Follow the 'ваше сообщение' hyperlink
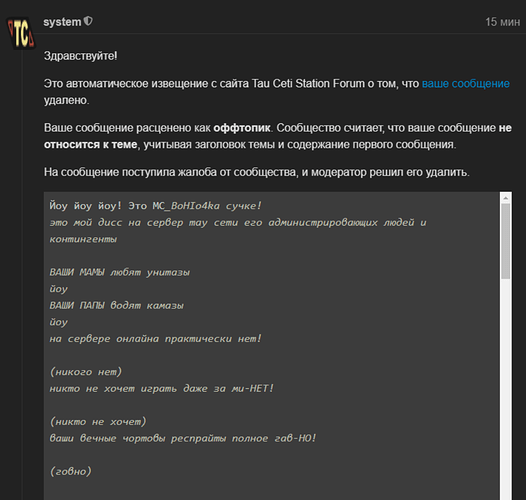Image resolution: width=526 pixels, height=500 pixels. pyautogui.click(x=466, y=84)
